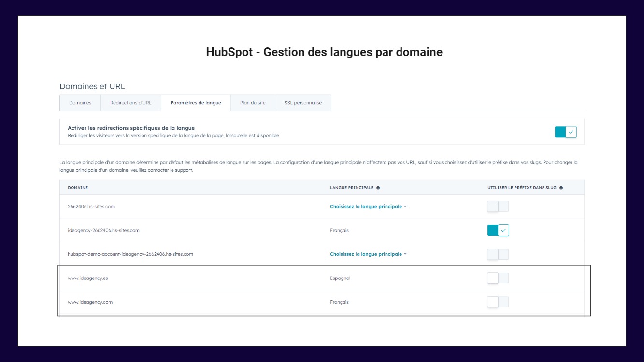644x362 pixels.
Task: Click Activer les redirections spécifiques label
Action: 131,128
